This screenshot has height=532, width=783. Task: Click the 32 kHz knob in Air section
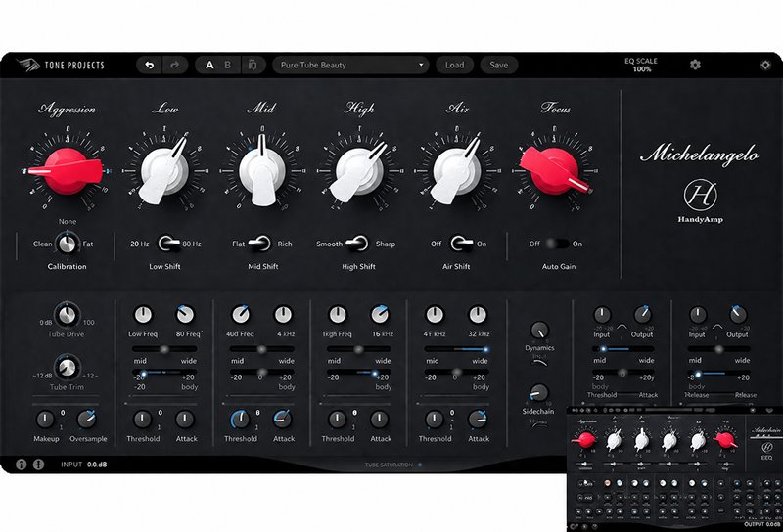click(x=478, y=315)
